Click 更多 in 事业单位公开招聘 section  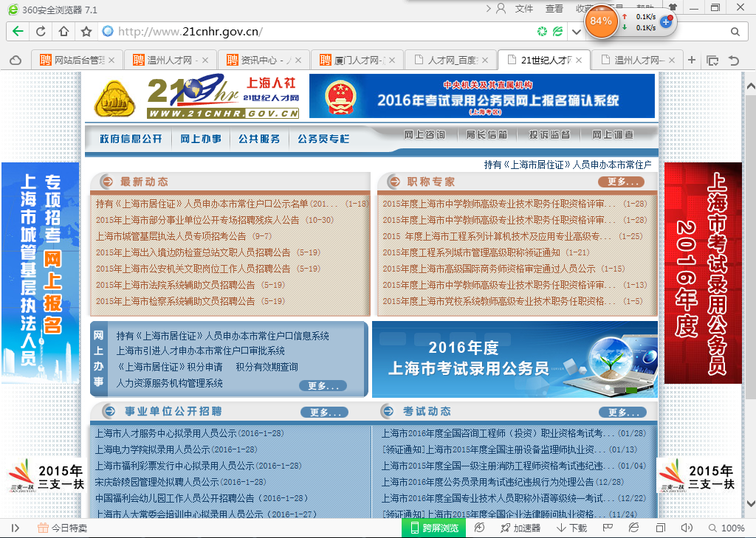pyautogui.click(x=325, y=413)
